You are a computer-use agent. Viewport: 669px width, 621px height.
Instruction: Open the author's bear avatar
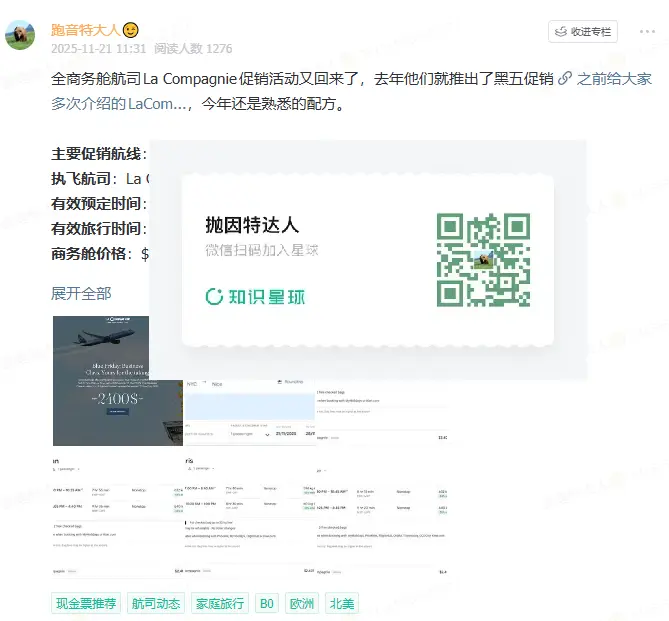[20, 35]
